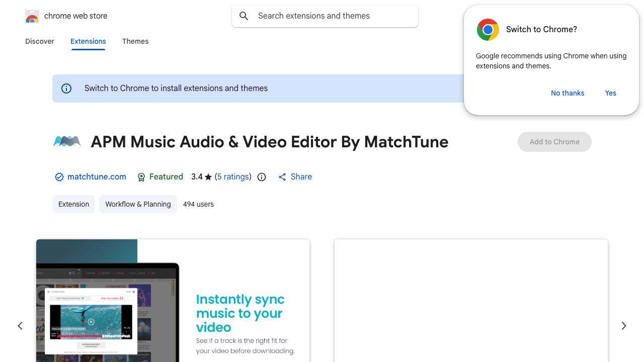Click the No thanks button
Viewport: 644px width, 362px height.
568,93
